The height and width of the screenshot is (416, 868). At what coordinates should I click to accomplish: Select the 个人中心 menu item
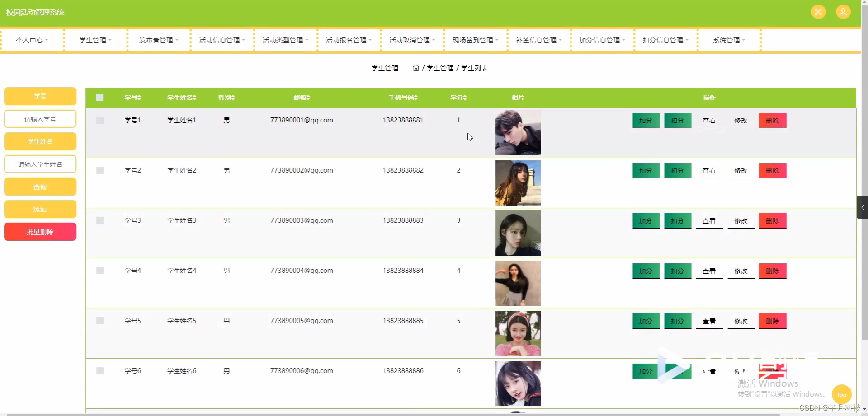[32, 40]
